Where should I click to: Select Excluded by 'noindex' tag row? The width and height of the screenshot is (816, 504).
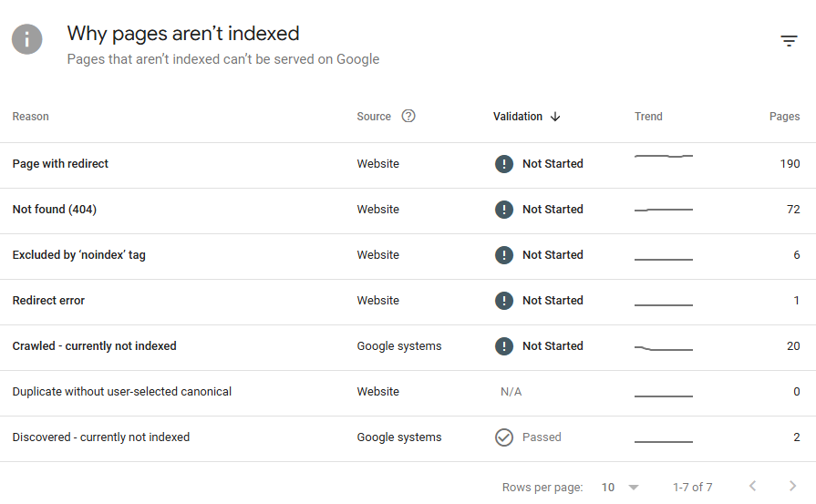(79, 255)
